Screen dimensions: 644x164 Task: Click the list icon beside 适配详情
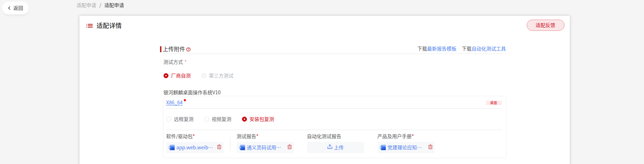90,26
